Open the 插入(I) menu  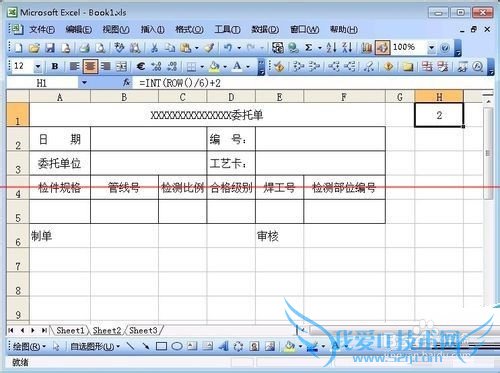click(152, 30)
